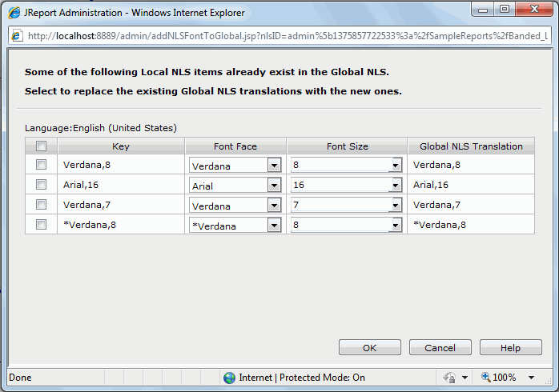Click the security lock icon in status bar
The image size is (559, 392).
click(449, 378)
